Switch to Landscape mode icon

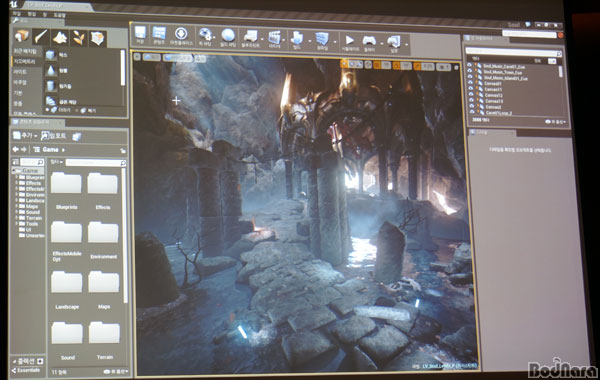point(60,38)
